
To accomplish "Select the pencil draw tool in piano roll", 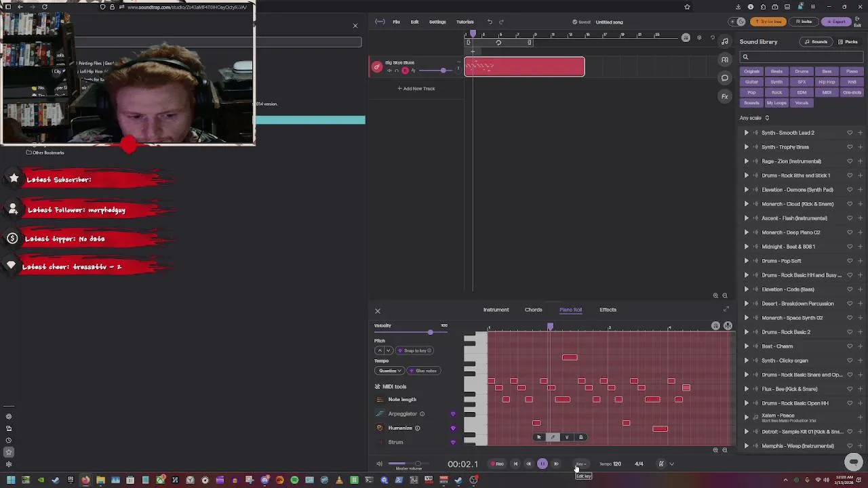I will pyautogui.click(x=553, y=437).
